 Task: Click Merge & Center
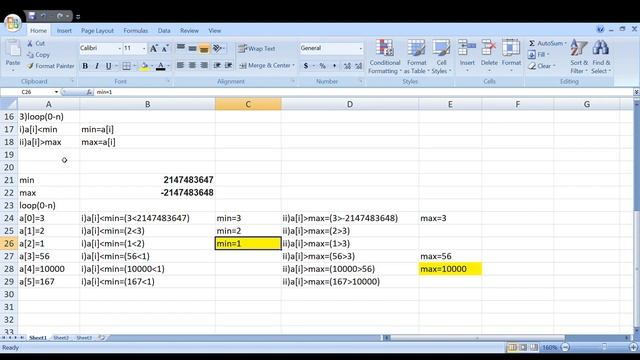pyautogui.click(x=265, y=65)
